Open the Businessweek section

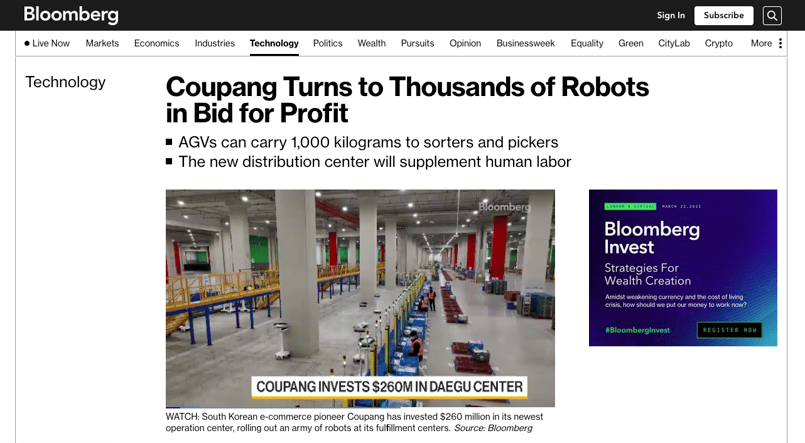[x=526, y=43]
